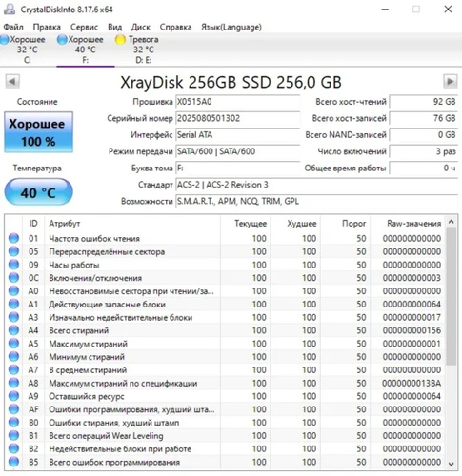Screen dimensions: 462x476
Task: Open the Правка menu
Action: (47, 27)
